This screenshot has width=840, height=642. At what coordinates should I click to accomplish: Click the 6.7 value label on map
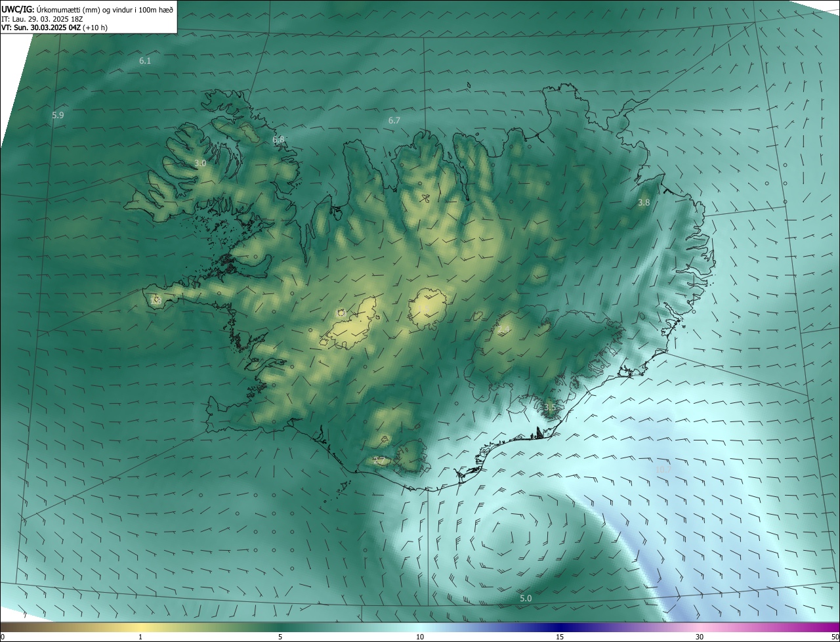click(394, 121)
